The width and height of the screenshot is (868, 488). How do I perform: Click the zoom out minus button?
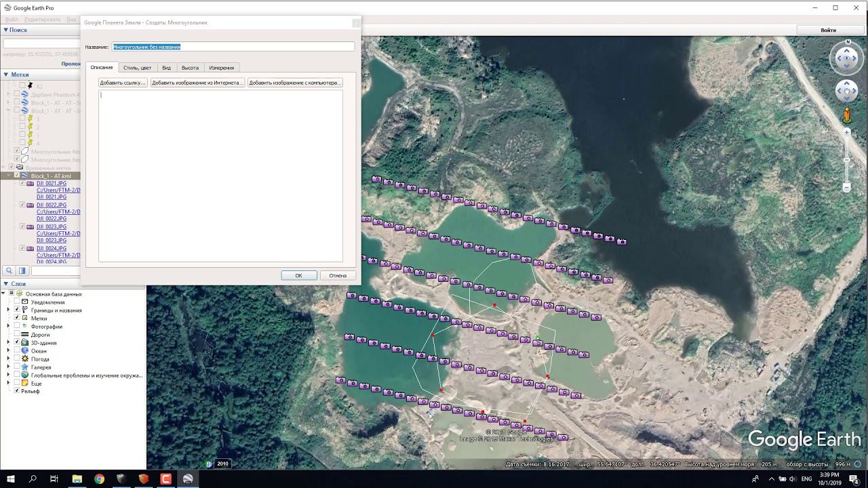(x=846, y=188)
